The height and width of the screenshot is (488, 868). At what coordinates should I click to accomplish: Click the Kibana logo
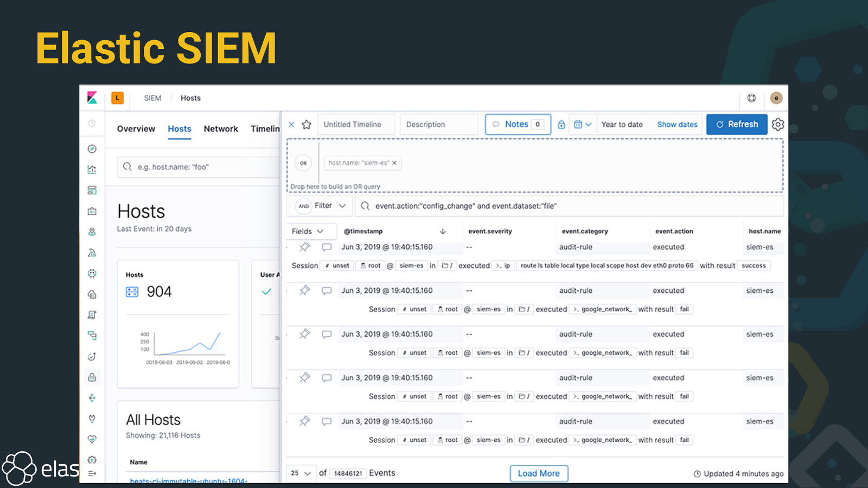click(x=92, y=98)
